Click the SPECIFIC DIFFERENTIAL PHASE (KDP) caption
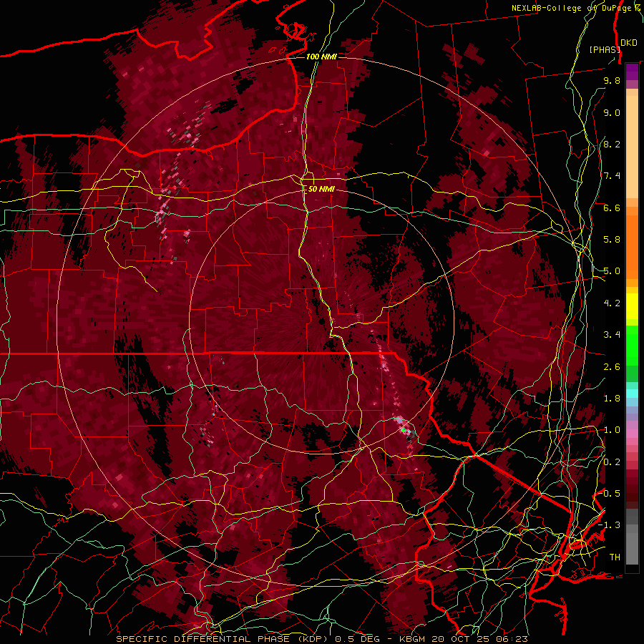The image size is (644, 644). (x=223, y=639)
